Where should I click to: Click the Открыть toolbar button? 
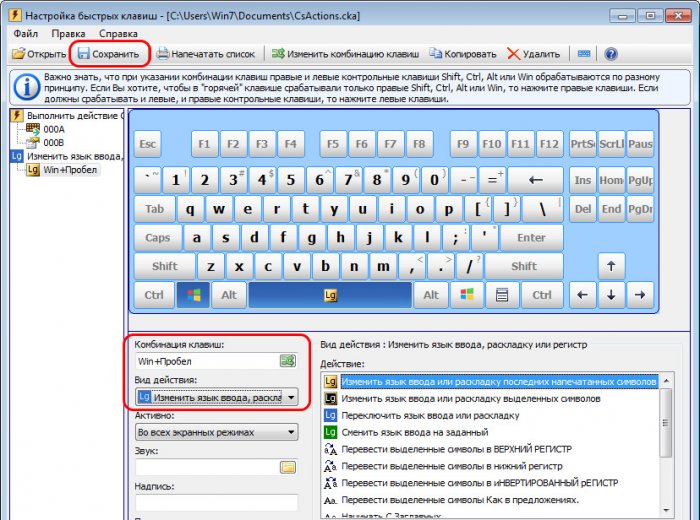(x=39, y=54)
